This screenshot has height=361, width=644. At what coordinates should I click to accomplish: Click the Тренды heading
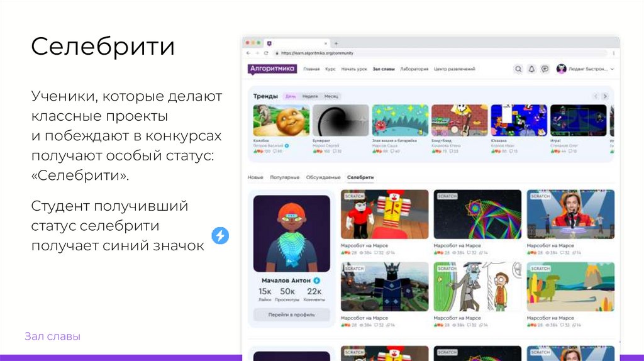(265, 96)
